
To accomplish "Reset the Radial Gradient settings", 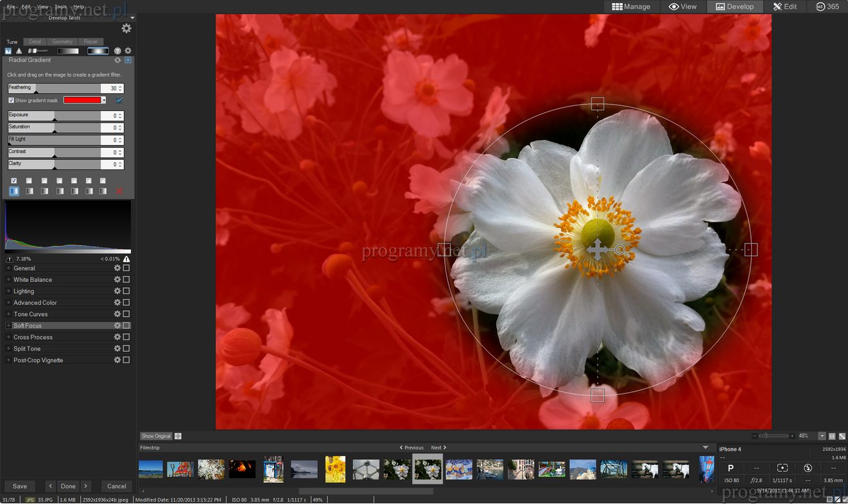I will [117, 60].
